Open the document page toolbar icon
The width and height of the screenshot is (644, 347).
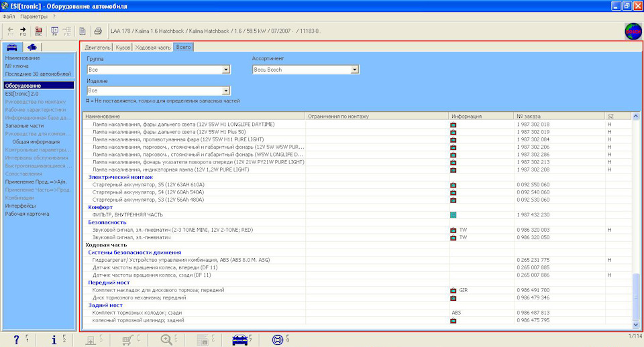(x=82, y=31)
